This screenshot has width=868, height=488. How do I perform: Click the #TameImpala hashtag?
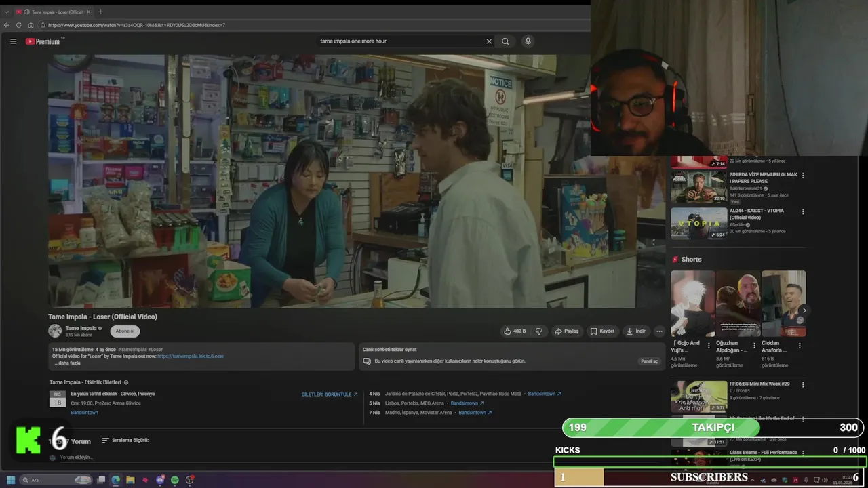coord(133,350)
